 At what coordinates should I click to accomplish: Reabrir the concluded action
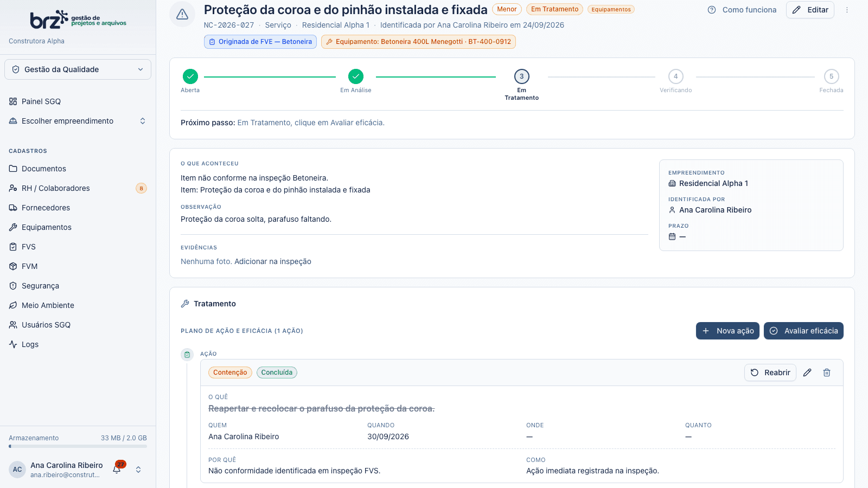point(770,373)
